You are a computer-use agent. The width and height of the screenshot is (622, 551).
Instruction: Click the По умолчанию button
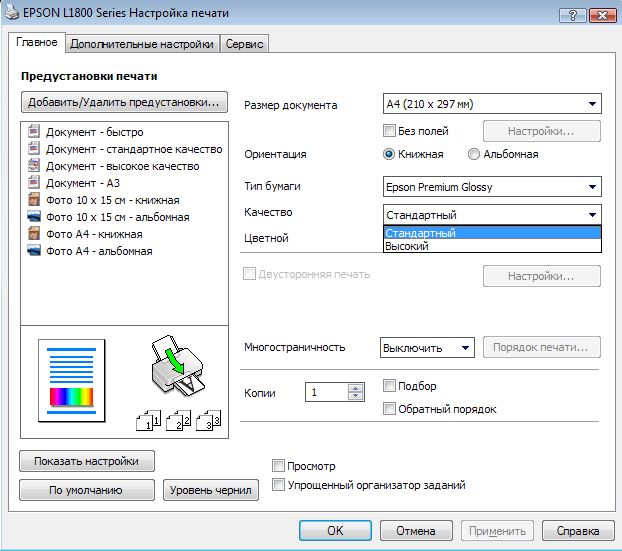[87, 490]
